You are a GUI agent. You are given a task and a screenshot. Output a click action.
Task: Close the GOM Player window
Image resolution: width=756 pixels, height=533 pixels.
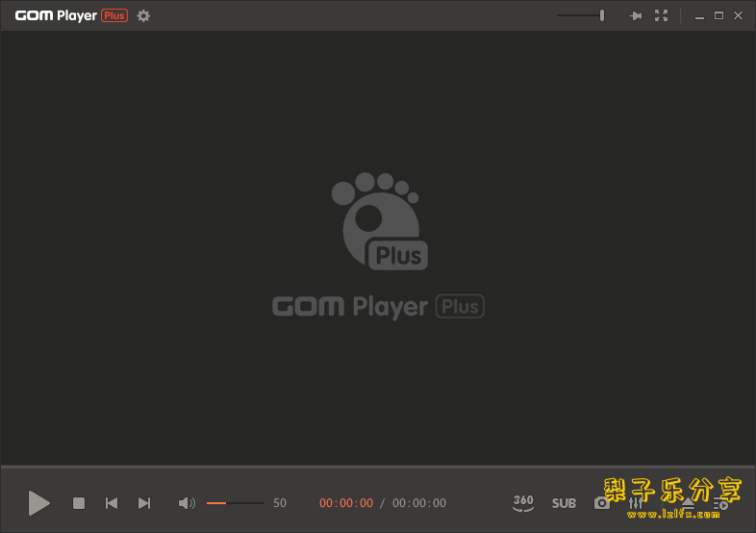(x=738, y=15)
